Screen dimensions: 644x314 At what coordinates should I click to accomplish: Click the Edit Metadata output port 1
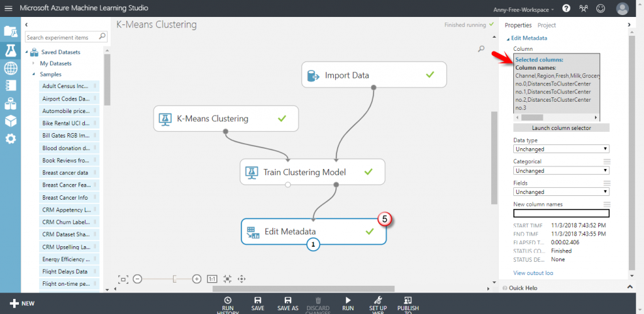pyautogui.click(x=313, y=245)
